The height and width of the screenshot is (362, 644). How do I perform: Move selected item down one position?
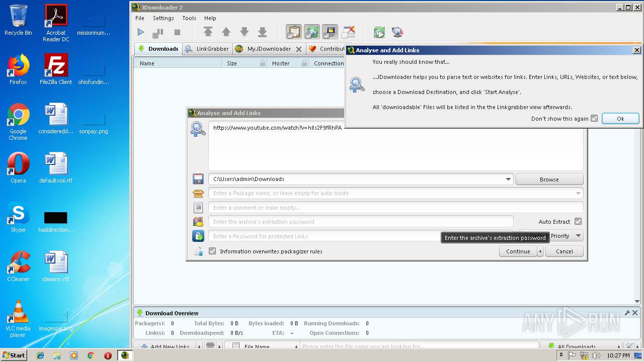[x=244, y=32]
